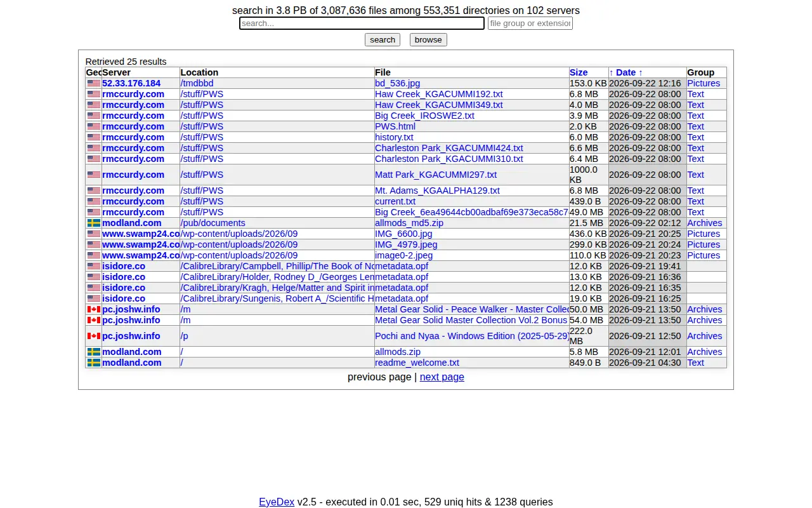Viewport: 812px width, 508px height.
Task: Click the US flag in the PWS.html row
Action: click(94, 126)
